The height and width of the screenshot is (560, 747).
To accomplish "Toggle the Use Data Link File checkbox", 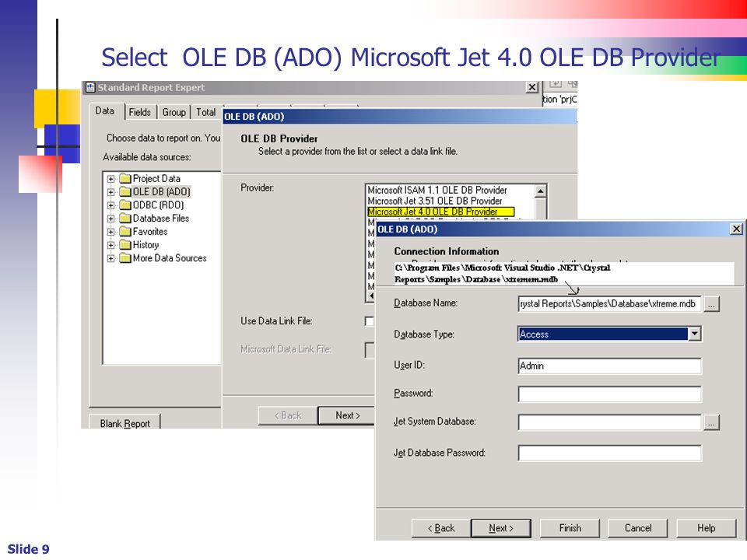I will pyautogui.click(x=370, y=321).
